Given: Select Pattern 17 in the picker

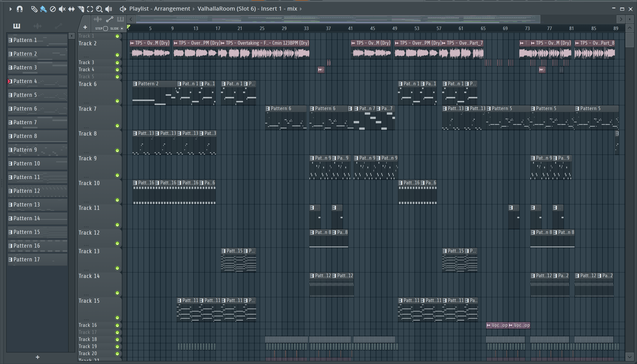Looking at the screenshot, I should [38, 259].
